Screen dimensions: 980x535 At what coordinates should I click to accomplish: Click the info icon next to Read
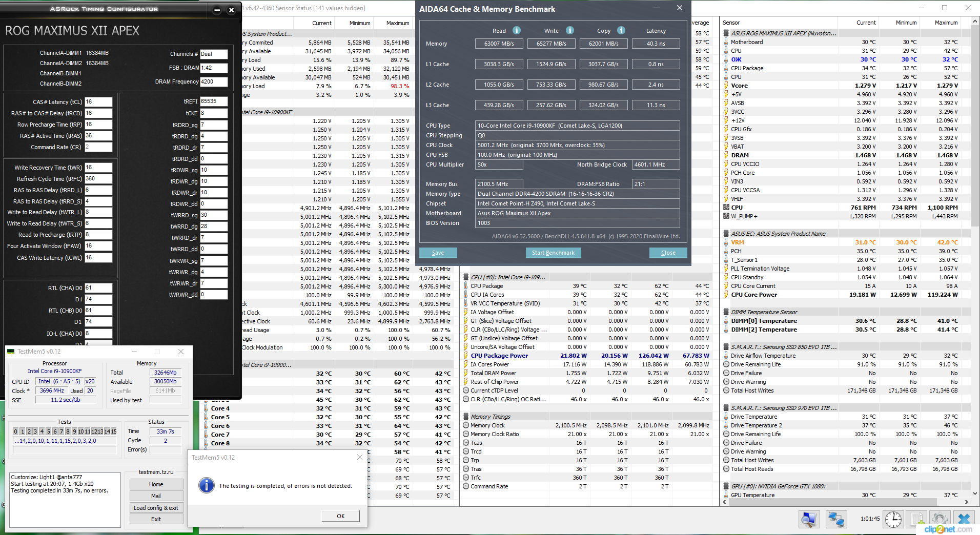pyautogui.click(x=517, y=30)
